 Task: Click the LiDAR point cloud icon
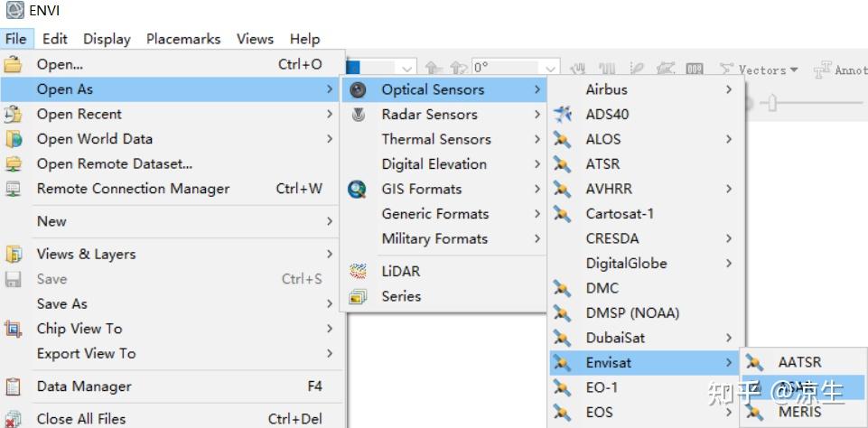(359, 271)
